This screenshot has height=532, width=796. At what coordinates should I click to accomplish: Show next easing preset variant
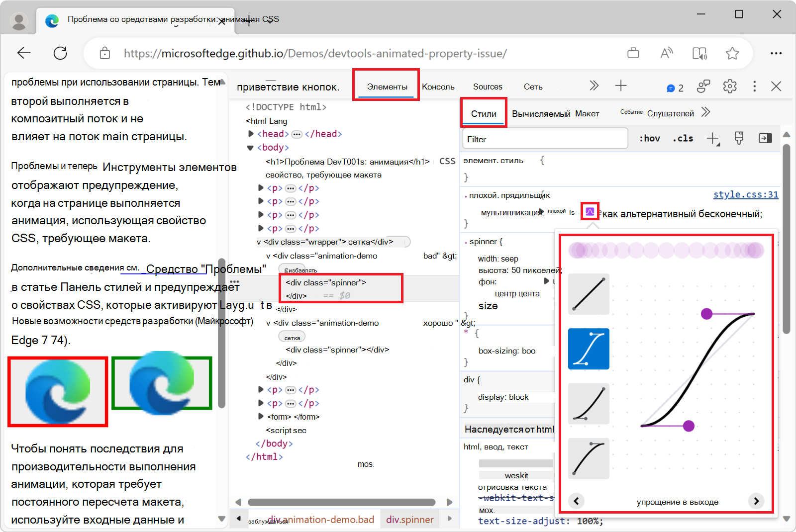pos(756,501)
